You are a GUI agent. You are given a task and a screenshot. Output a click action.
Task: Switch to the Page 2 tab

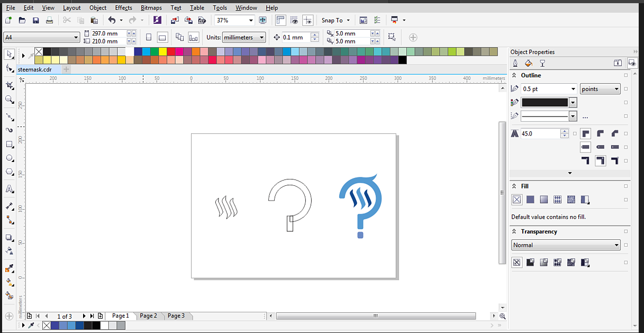148,316
